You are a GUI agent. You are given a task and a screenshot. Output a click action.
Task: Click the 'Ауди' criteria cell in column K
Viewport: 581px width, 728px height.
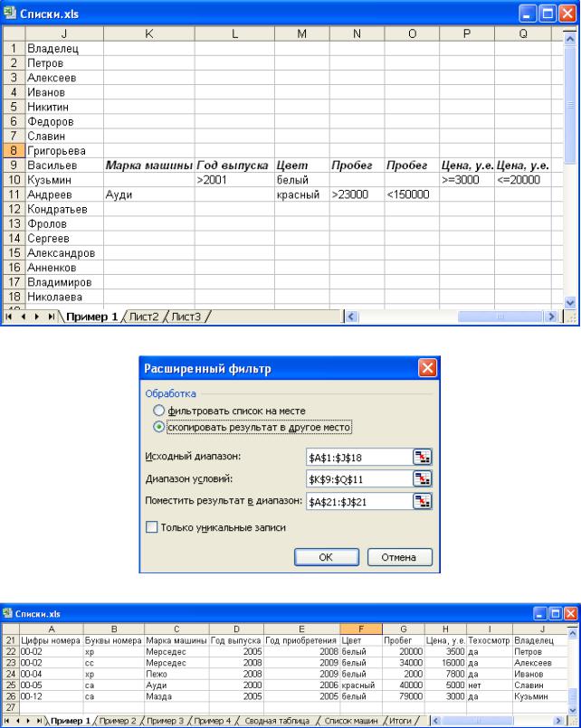point(149,194)
